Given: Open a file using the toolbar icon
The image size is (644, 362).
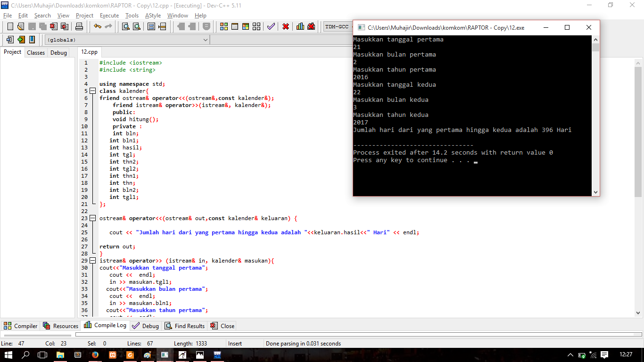Looking at the screenshot, I should pyautogui.click(x=21, y=26).
